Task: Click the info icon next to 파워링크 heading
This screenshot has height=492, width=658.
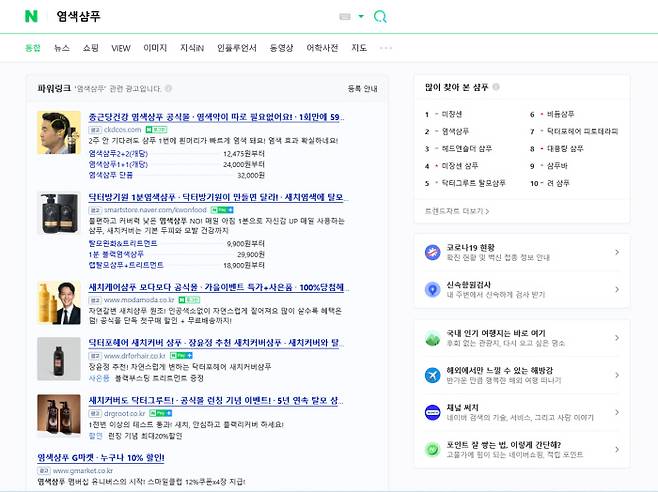Action: click(169, 88)
